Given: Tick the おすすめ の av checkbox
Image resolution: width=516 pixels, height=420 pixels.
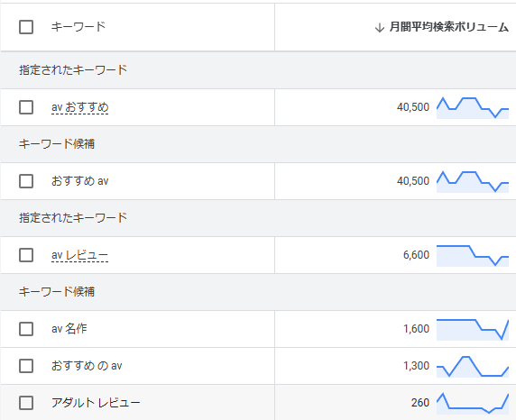Looking at the screenshot, I should [x=26, y=366].
